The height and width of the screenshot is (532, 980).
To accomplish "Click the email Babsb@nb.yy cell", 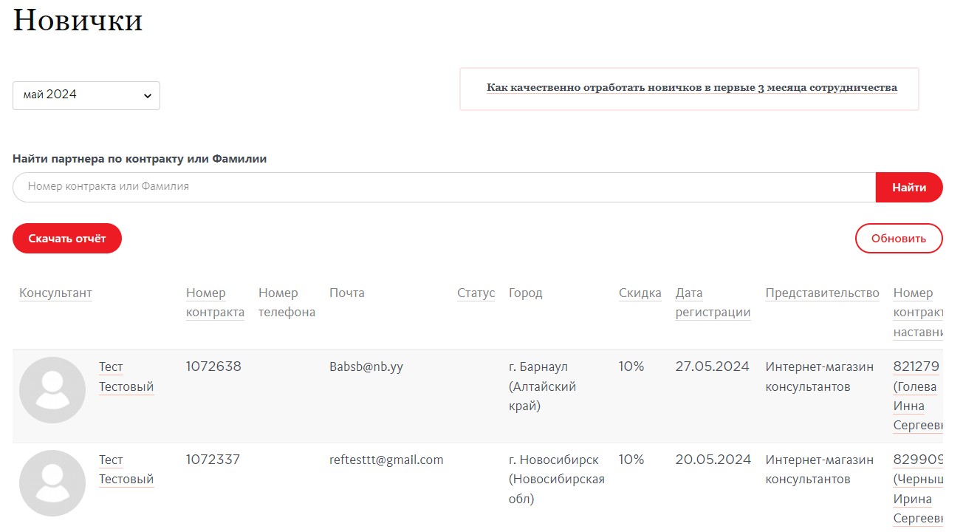I will [x=366, y=367].
